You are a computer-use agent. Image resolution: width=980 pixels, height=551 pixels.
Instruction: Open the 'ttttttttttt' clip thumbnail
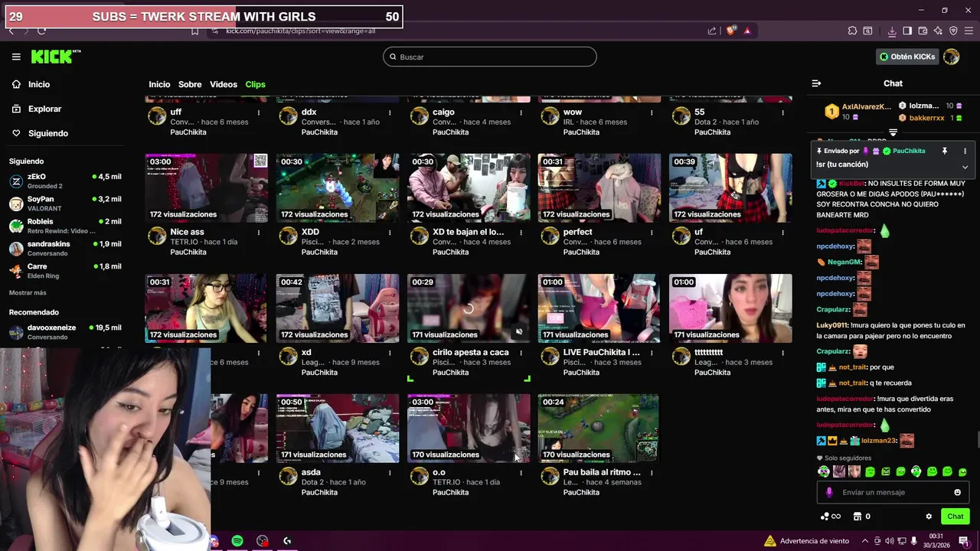point(730,308)
